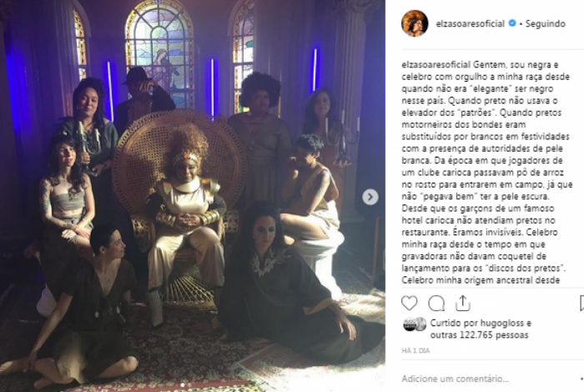Viewport: 584px width, 392px height.
Task: Advance to the next carousel photo arrow
Action: tap(370, 197)
